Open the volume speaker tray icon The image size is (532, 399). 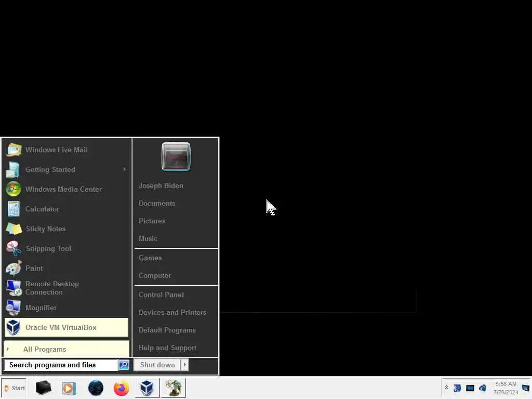point(483,388)
